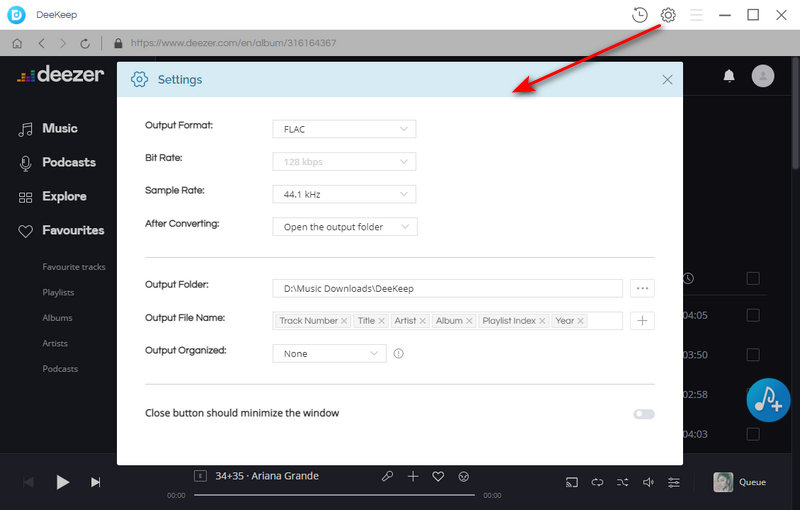Screen dimensions: 800x510
Task: Check the box for the 04:05 track
Action: (753, 315)
